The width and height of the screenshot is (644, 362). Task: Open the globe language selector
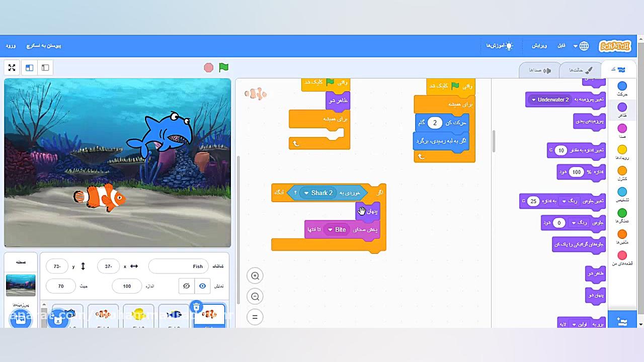[581, 46]
